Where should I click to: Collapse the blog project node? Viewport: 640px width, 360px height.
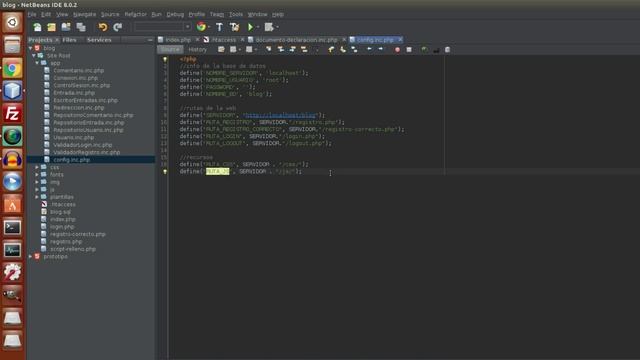[31, 48]
